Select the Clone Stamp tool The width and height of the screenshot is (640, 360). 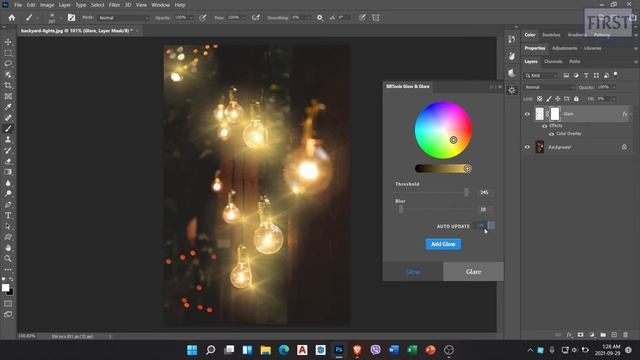click(8, 140)
